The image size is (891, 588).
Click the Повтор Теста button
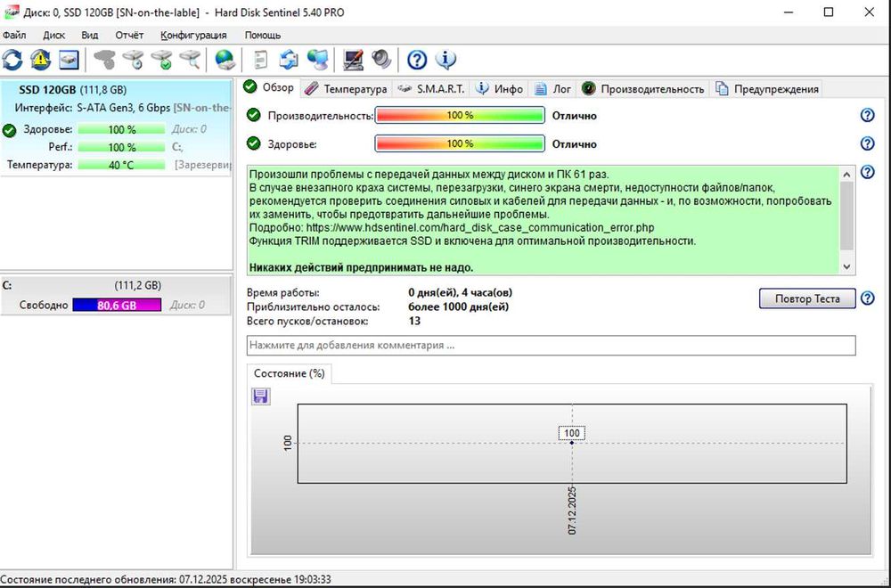[x=807, y=298]
